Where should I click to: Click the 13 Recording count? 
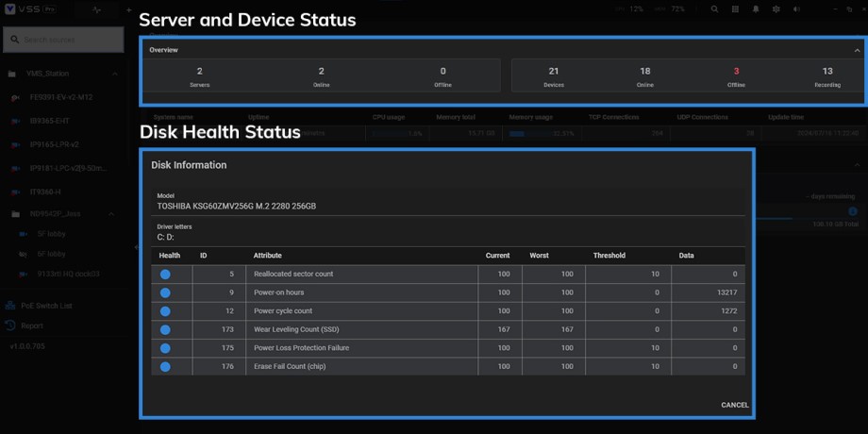[827, 75]
